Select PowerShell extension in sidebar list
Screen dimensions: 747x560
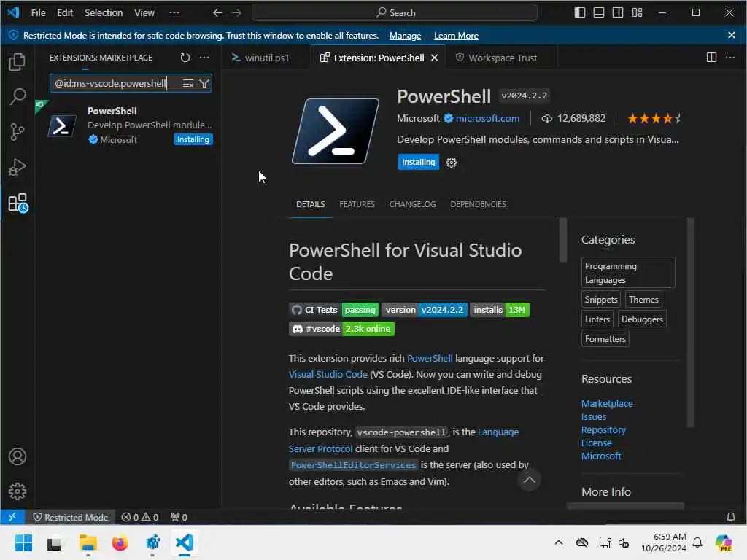point(128,125)
